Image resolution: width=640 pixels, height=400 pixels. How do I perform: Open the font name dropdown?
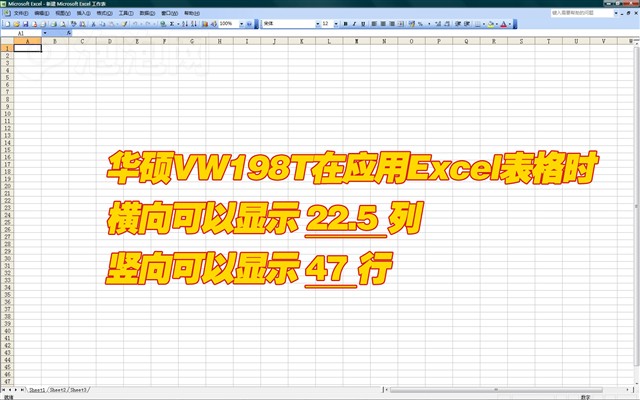pos(318,24)
